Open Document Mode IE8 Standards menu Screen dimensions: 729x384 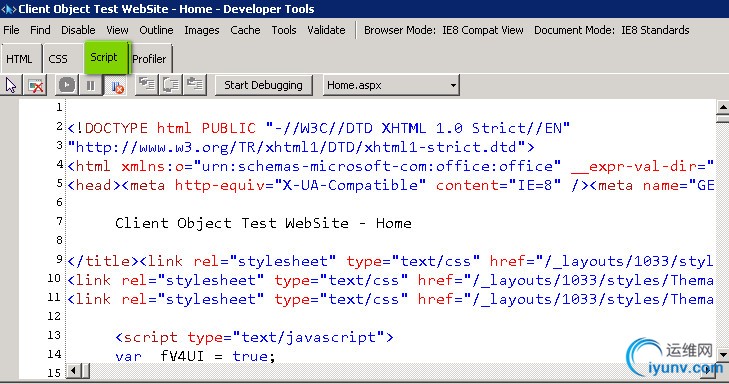(611, 30)
